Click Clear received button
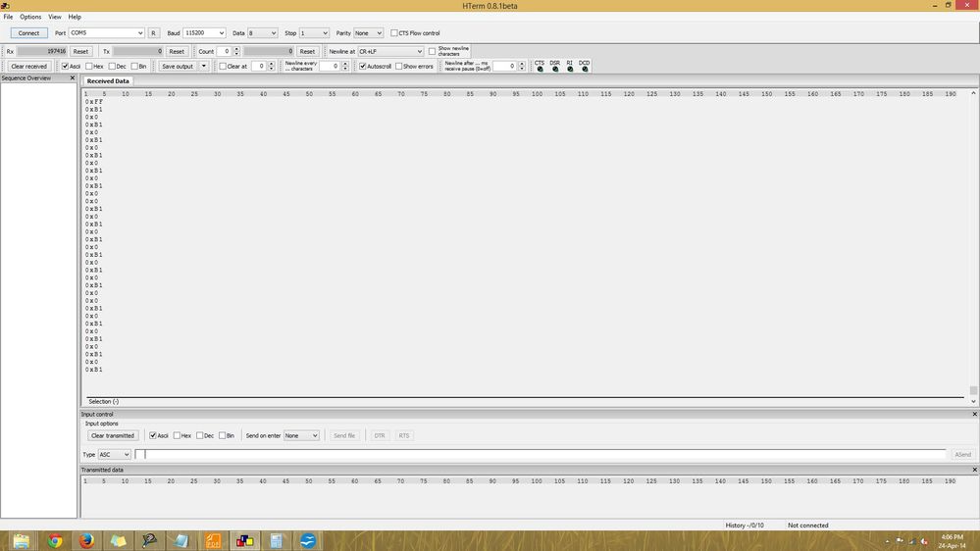Screen dimensions: 980x551 point(28,67)
